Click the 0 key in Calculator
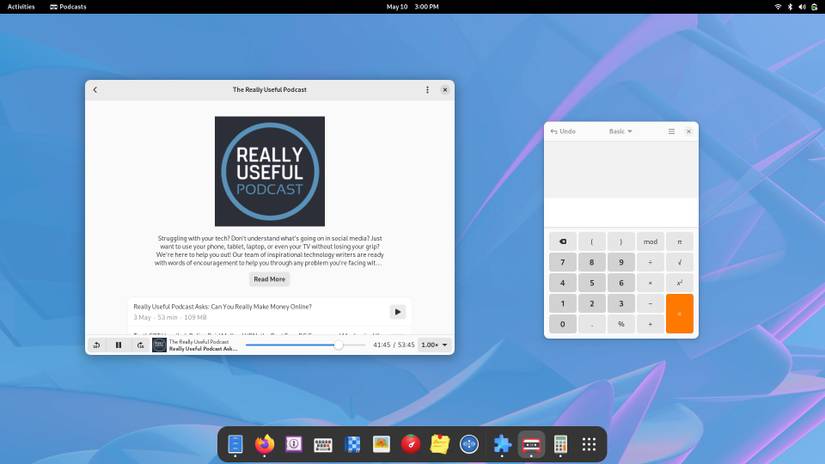Viewport: 825px width, 464px height. (x=563, y=324)
